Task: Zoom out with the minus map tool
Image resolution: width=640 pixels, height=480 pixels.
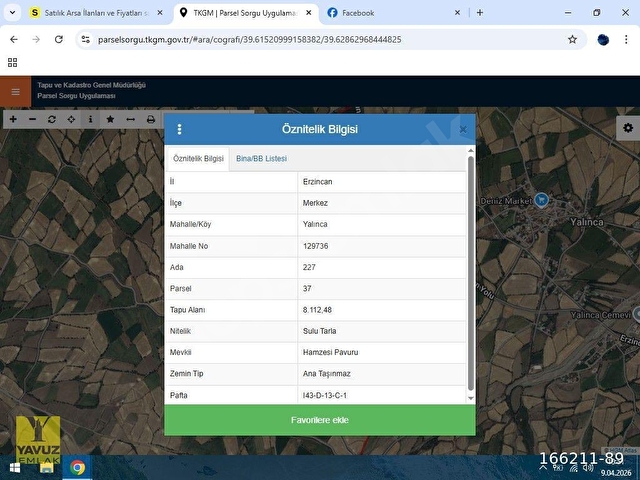Action: [x=33, y=119]
